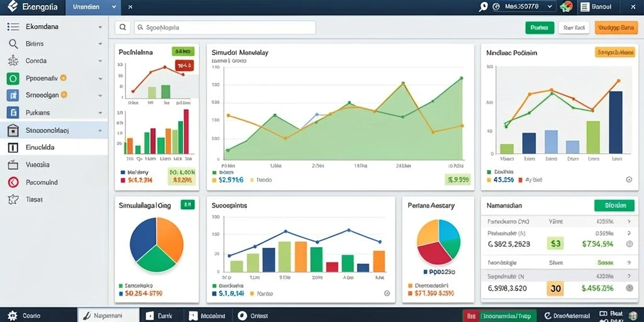Click the orange slice of Simulailagal pie chart

170,238
